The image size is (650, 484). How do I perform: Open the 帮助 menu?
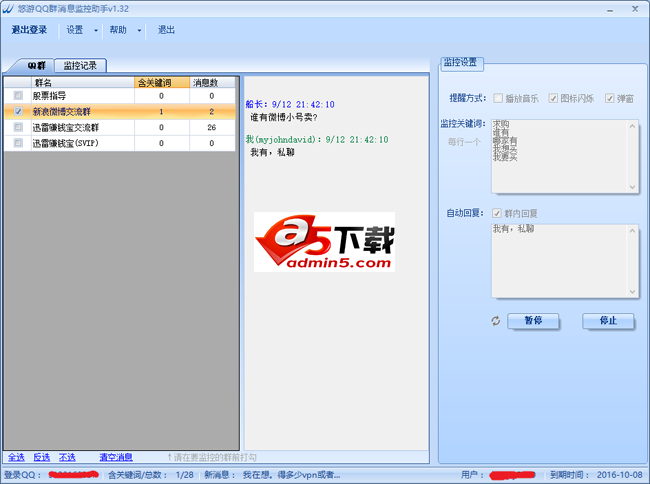coord(118,30)
